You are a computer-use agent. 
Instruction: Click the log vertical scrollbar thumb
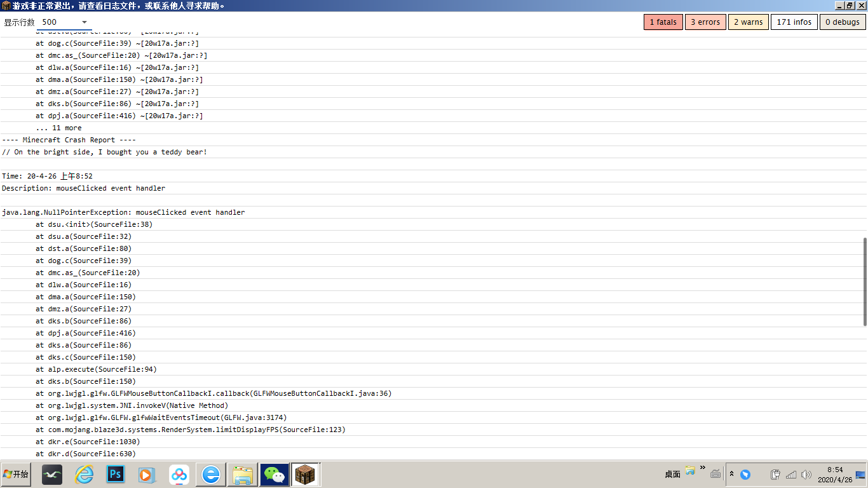click(864, 281)
